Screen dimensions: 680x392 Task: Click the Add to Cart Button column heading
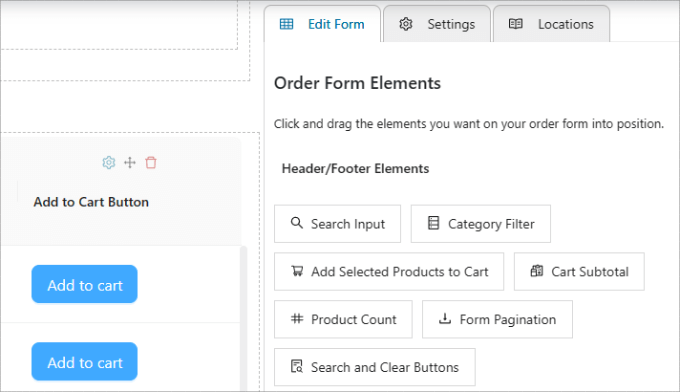click(x=91, y=202)
